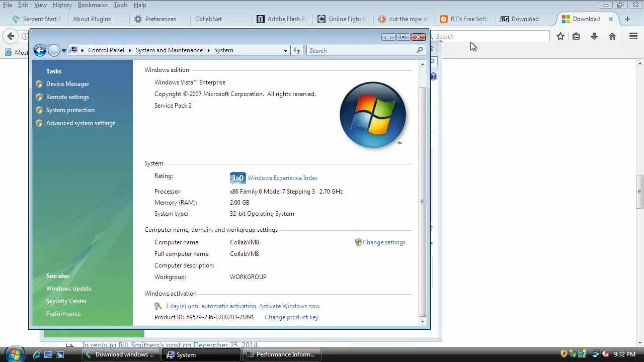The image size is (644, 362).
Task: Open Advanced system settings link
Action: [x=80, y=123]
